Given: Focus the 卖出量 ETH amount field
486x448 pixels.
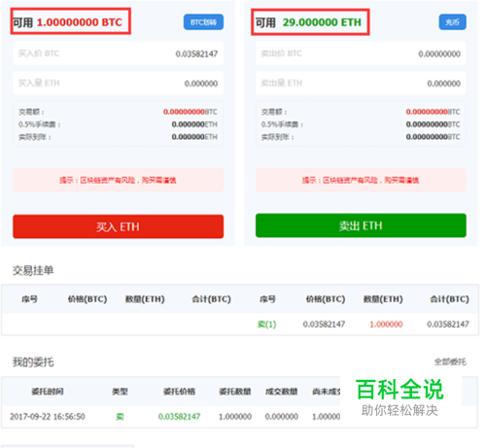Looking at the screenshot, I should tap(361, 84).
